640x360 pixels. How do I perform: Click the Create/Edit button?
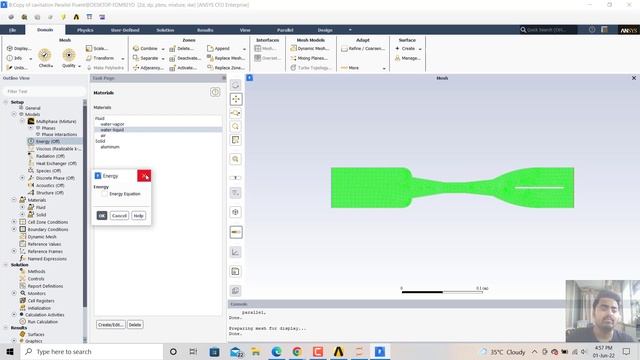111,325
